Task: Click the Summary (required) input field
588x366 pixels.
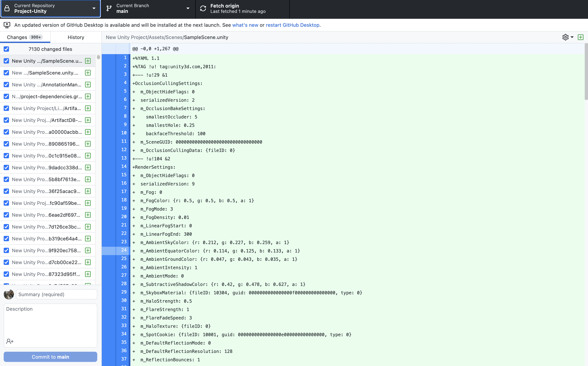Action: coord(56,294)
